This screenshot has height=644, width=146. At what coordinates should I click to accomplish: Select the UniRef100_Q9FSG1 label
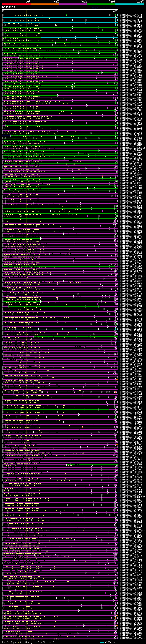(131, 25)
